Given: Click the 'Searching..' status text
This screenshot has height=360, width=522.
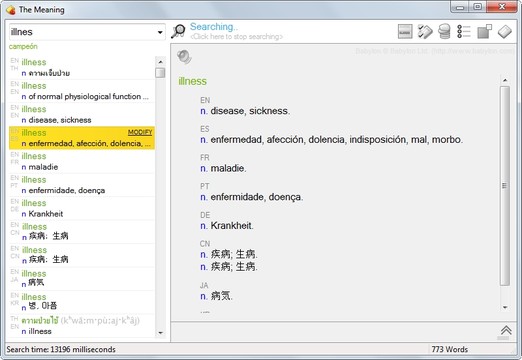Looking at the screenshot, I should 214,27.
